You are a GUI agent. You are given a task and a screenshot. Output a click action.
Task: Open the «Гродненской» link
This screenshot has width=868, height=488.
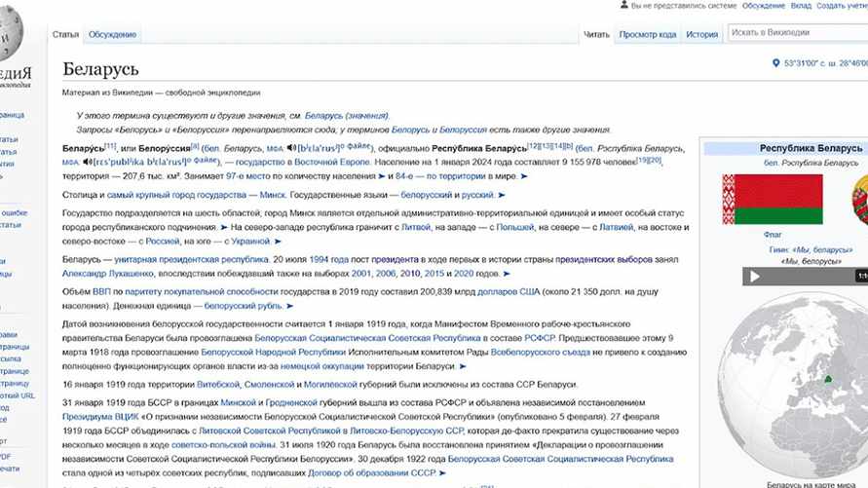pyautogui.click(x=291, y=402)
